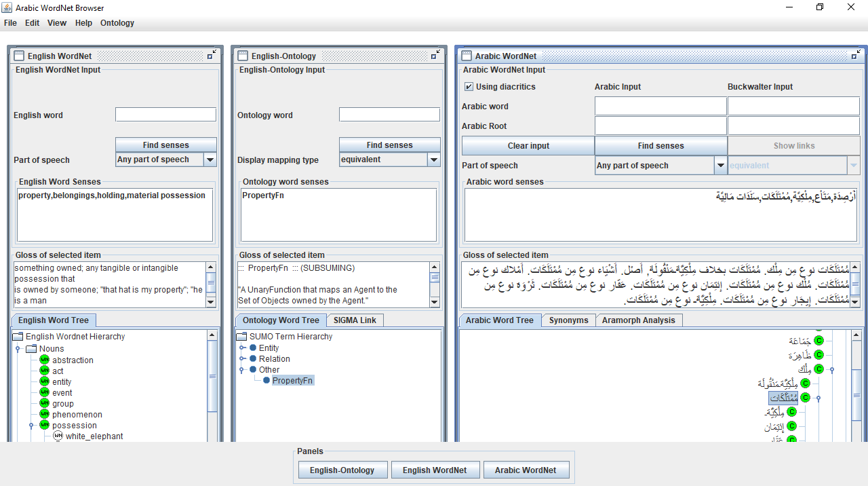Click the white WN icon for white_elephant
This screenshot has width=868, height=486.
click(x=58, y=436)
